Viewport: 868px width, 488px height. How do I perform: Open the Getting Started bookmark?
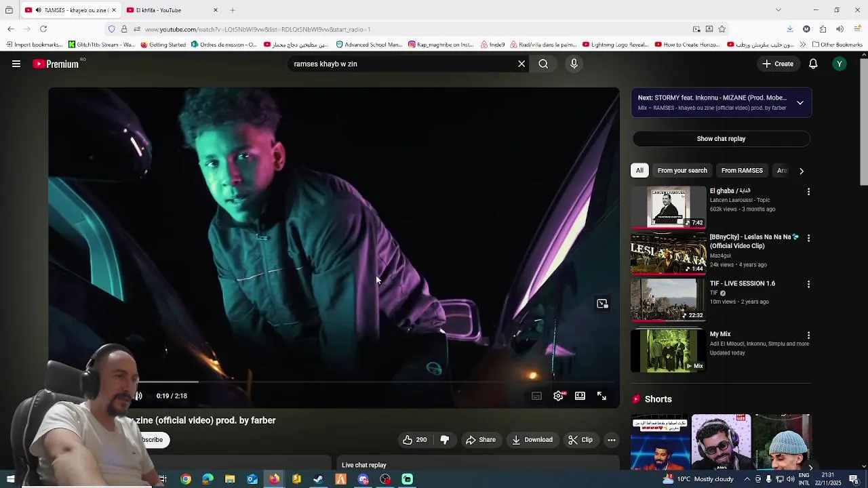point(163,45)
